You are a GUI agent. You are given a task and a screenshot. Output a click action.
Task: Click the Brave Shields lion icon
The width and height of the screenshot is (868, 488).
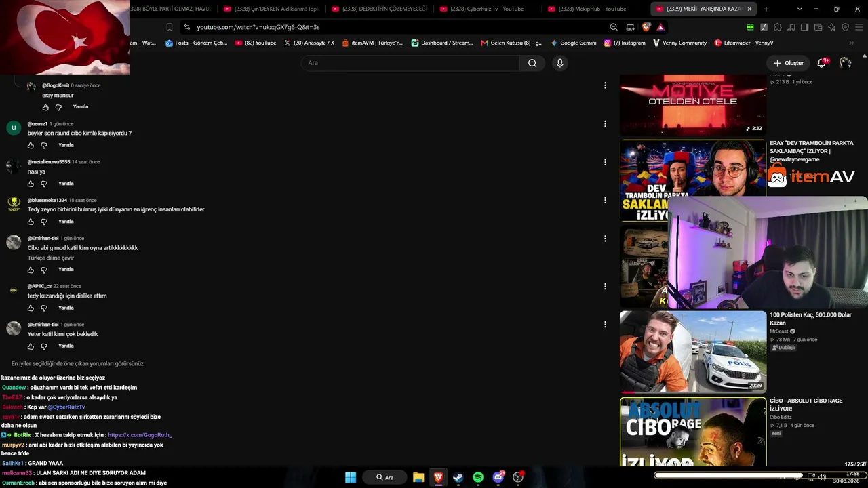(646, 27)
